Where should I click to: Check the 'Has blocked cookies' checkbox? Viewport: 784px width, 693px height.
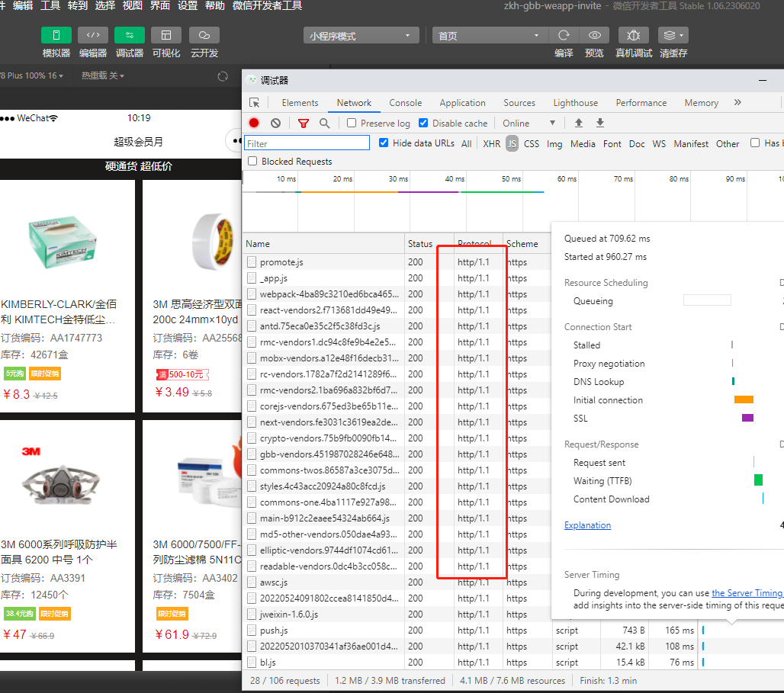coord(755,143)
